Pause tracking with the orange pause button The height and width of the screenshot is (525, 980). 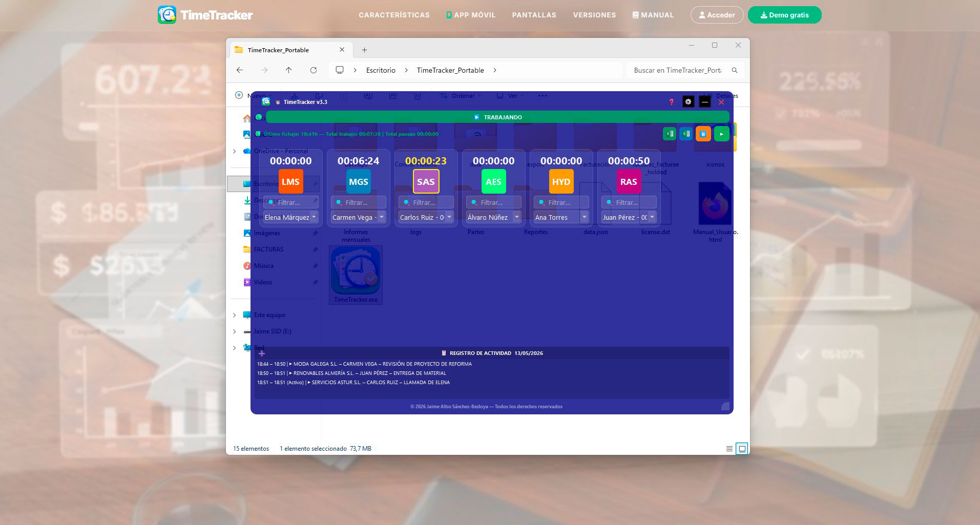703,134
